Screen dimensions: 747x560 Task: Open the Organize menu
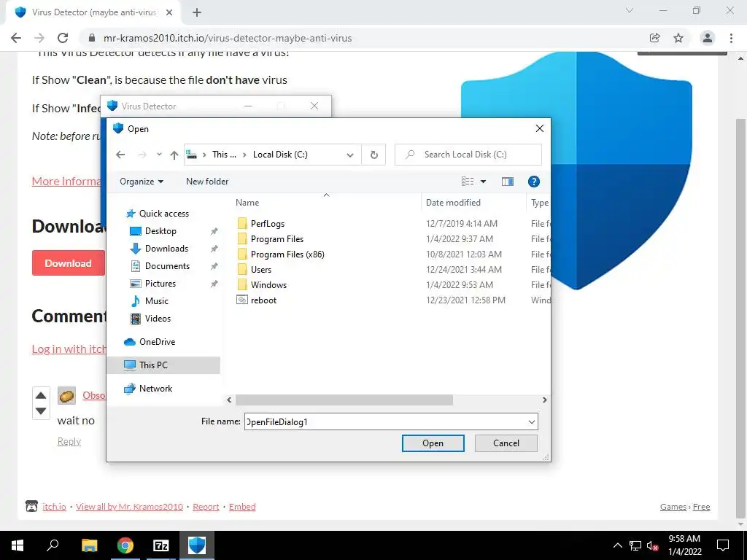(142, 182)
